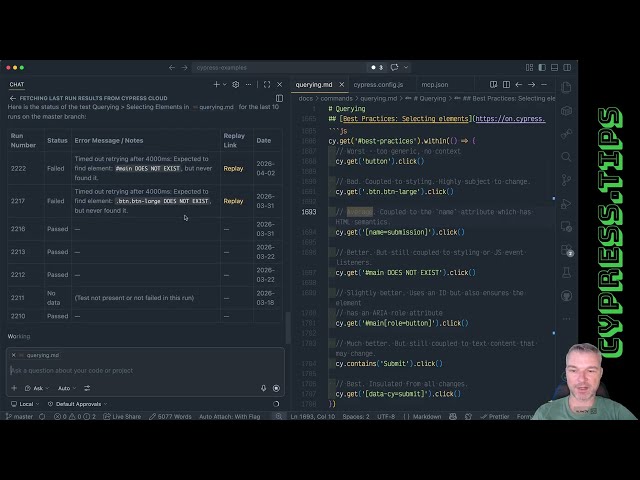The image size is (640, 480).
Task: Navigate to next change arrow in editor toolbar
Action: 531,84
